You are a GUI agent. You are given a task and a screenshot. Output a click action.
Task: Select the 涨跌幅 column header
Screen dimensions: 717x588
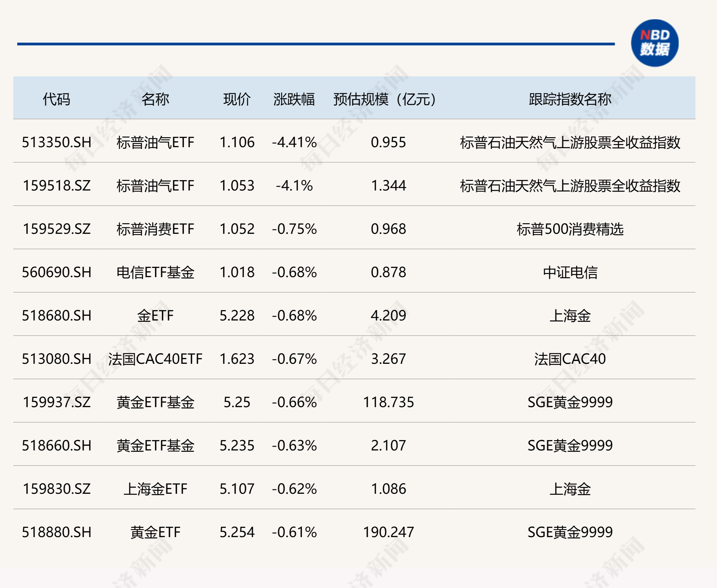click(294, 99)
